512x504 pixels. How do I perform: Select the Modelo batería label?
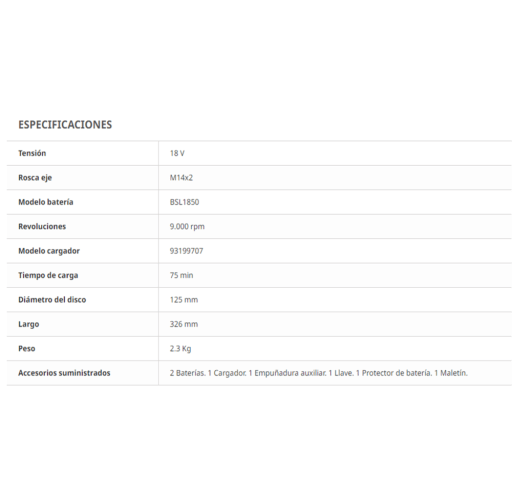coord(46,202)
